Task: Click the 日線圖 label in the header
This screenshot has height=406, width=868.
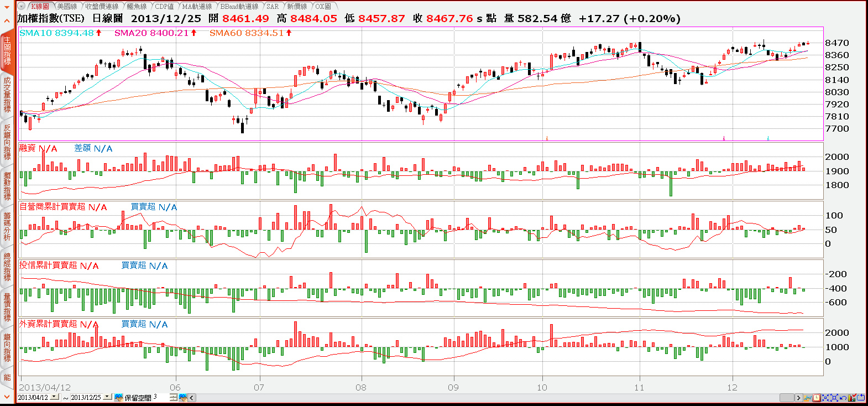Action: [x=107, y=18]
